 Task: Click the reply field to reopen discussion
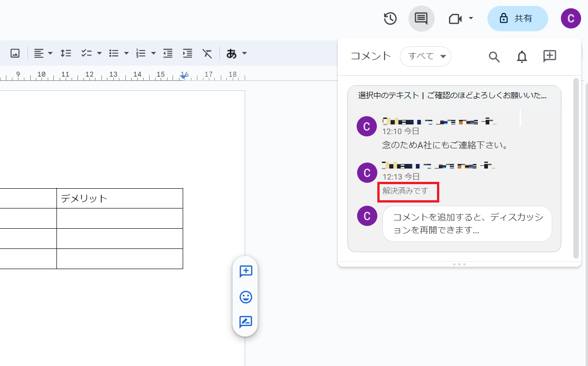tap(467, 224)
